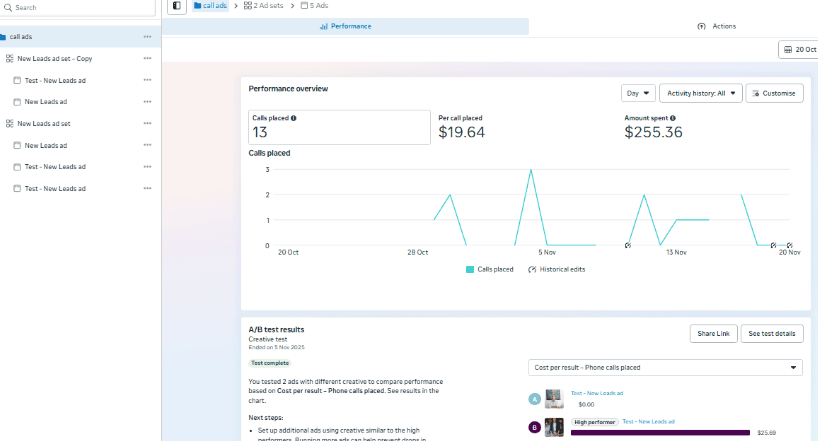Toggle the sidebar panel icon

tap(177, 6)
